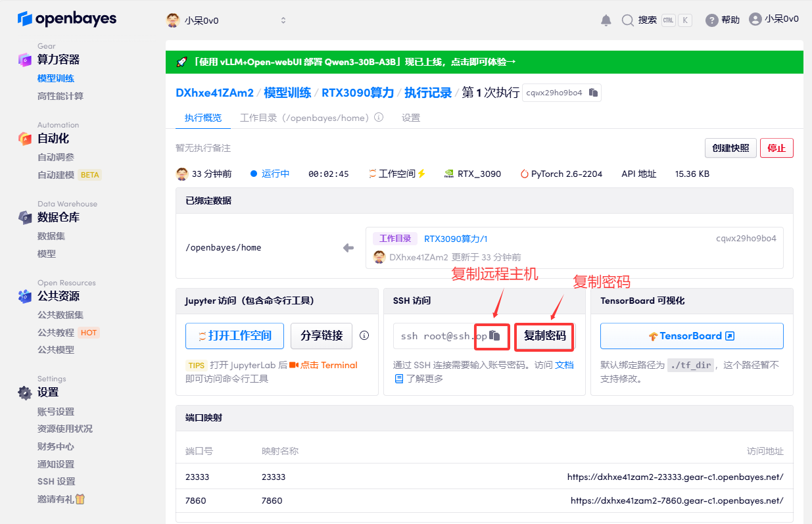Viewport: 812px width, 524px height.
Task: Click the PyTorch 2.6-2204 icon
Action: click(x=524, y=174)
